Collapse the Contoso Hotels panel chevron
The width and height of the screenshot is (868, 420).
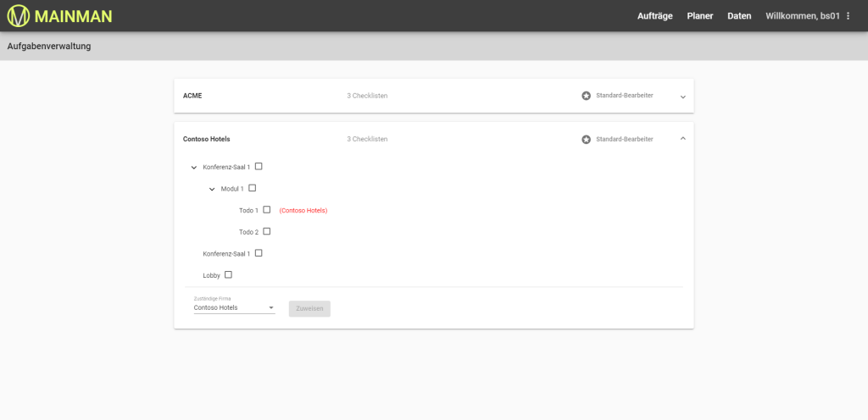tap(682, 139)
